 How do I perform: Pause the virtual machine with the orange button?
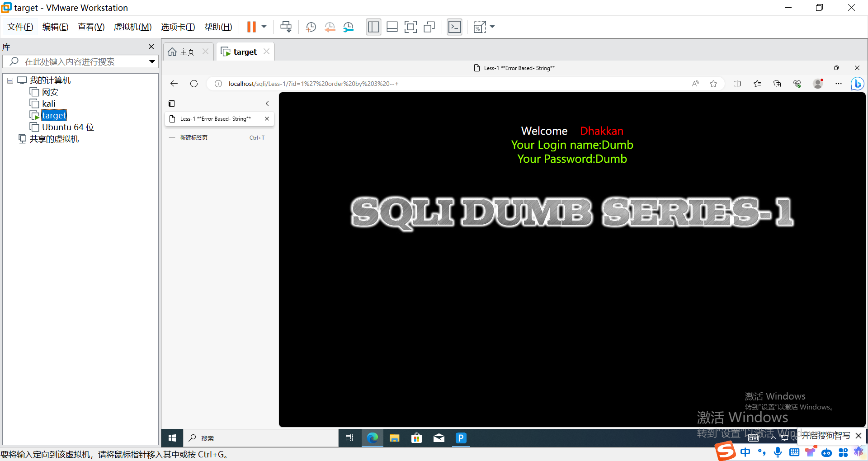pos(251,27)
